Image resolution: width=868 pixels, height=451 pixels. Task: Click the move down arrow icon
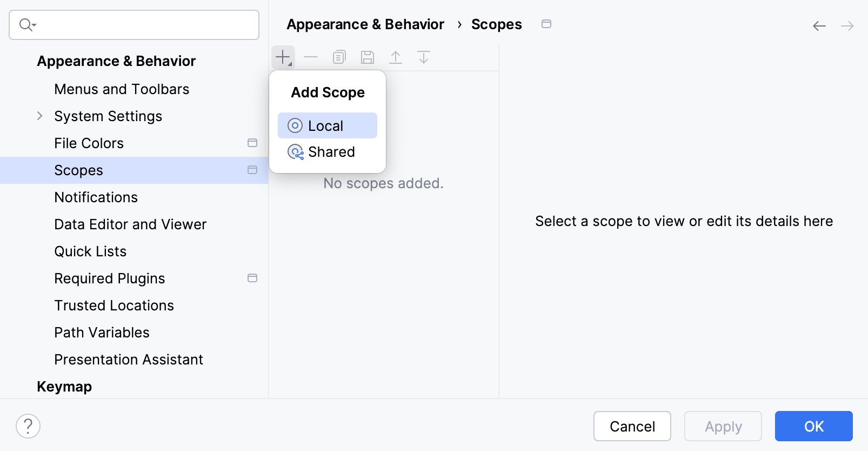point(424,57)
